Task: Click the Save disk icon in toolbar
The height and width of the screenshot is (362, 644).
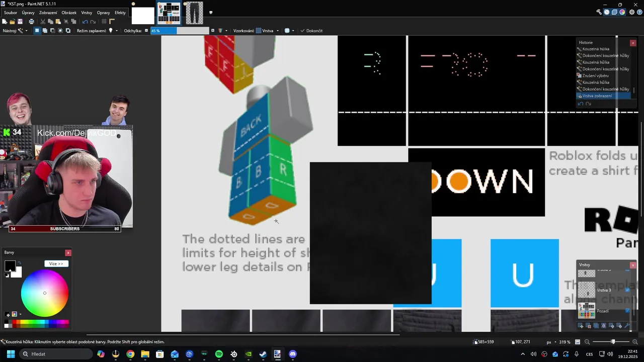Action: click(20, 22)
